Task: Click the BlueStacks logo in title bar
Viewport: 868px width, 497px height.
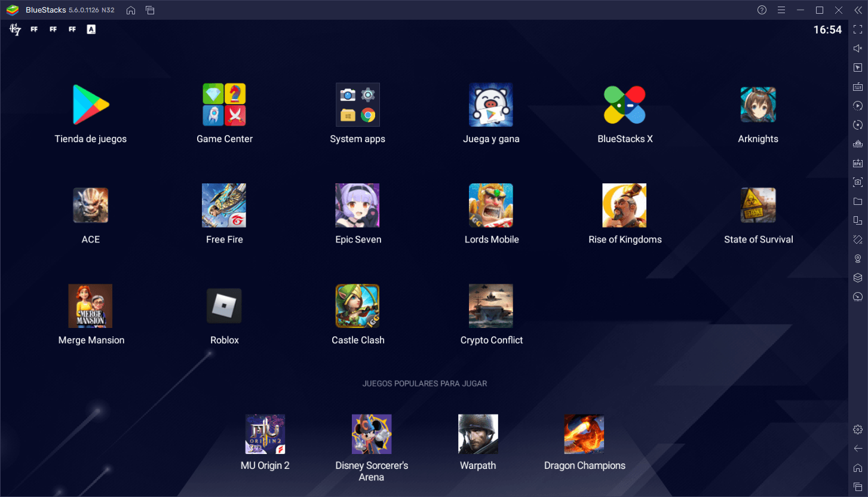Action: click(x=13, y=10)
